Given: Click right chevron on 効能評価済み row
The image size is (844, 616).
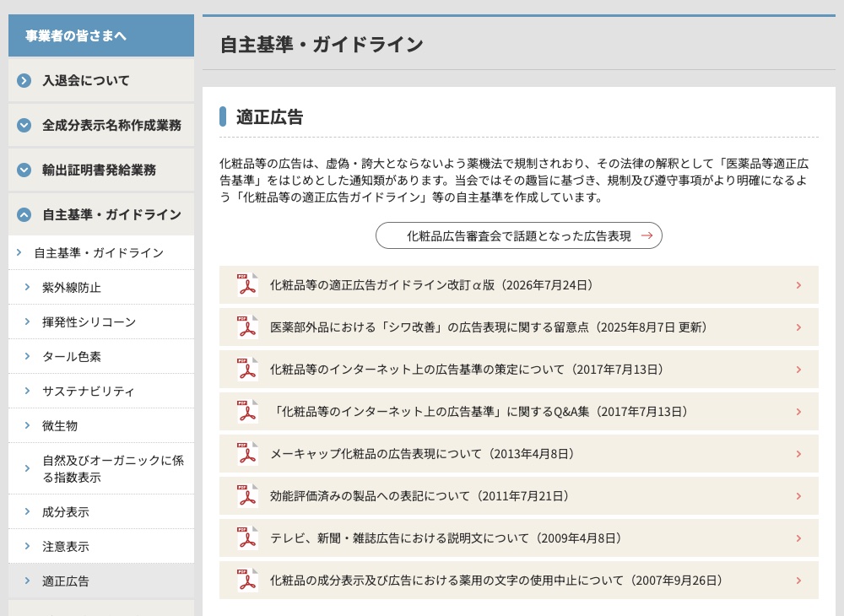Looking at the screenshot, I should pyautogui.click(x=798, y=496).
